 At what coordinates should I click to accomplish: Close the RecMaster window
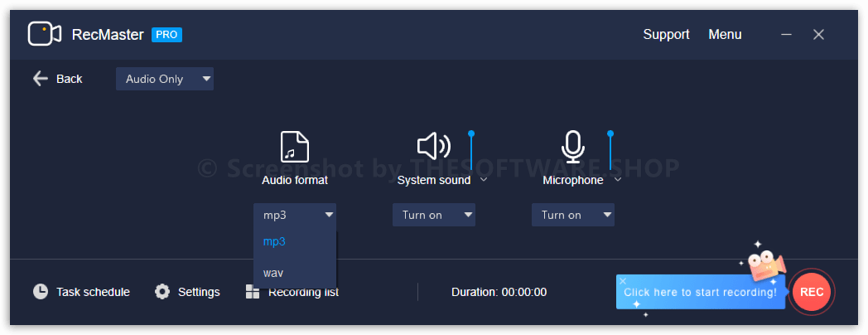coord(818,34)
